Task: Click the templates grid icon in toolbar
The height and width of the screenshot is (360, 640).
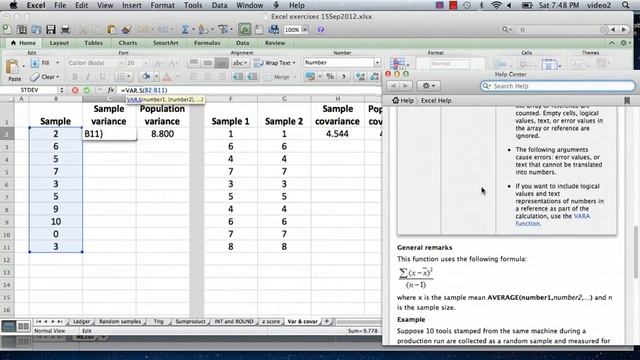Action: (22, 29)
